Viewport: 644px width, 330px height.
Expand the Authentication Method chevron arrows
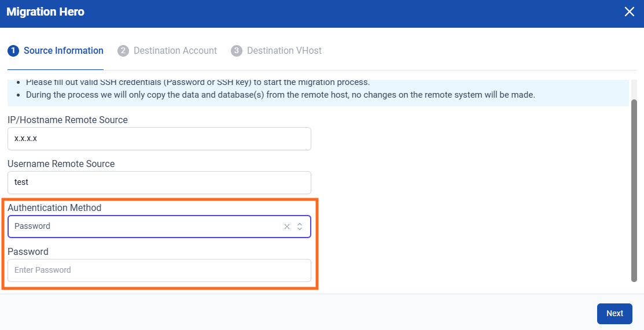pos(300,227)
